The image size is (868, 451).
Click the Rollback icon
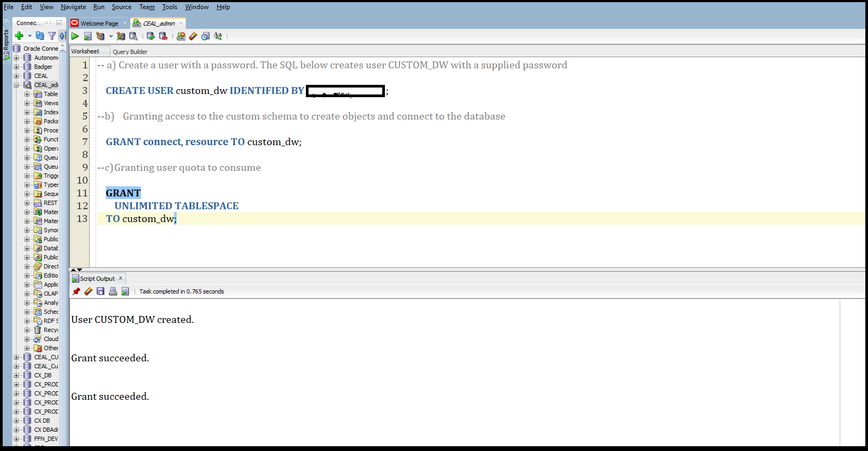163,36
